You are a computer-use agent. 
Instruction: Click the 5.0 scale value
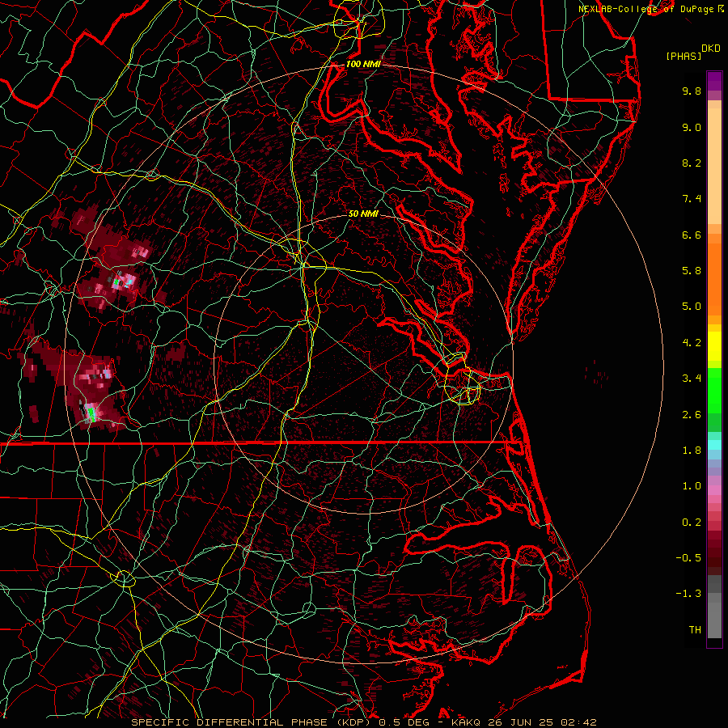[692, 307]
